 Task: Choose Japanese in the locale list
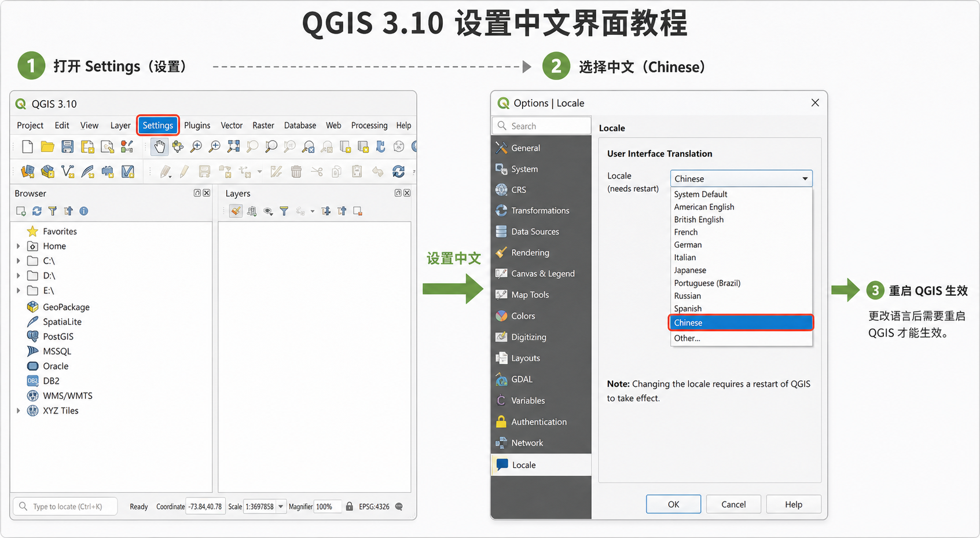click(741, 270)
